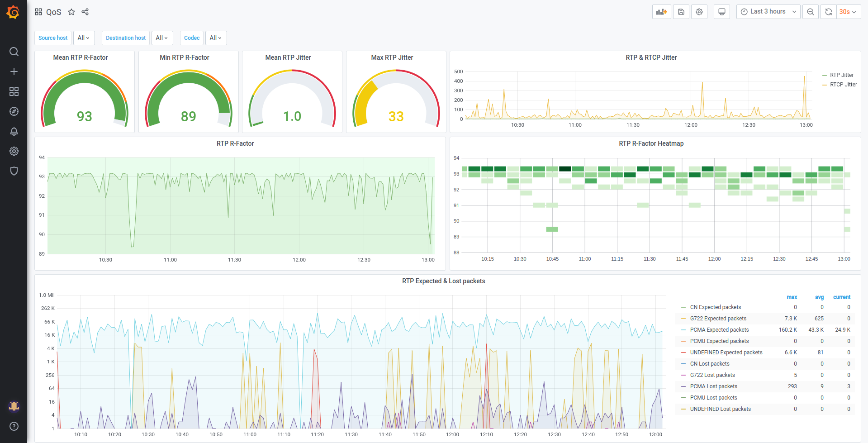Toggle visibility of G722 Lost packets series
868x443 pixels.
pyautogui.click(x=712, y=375)
